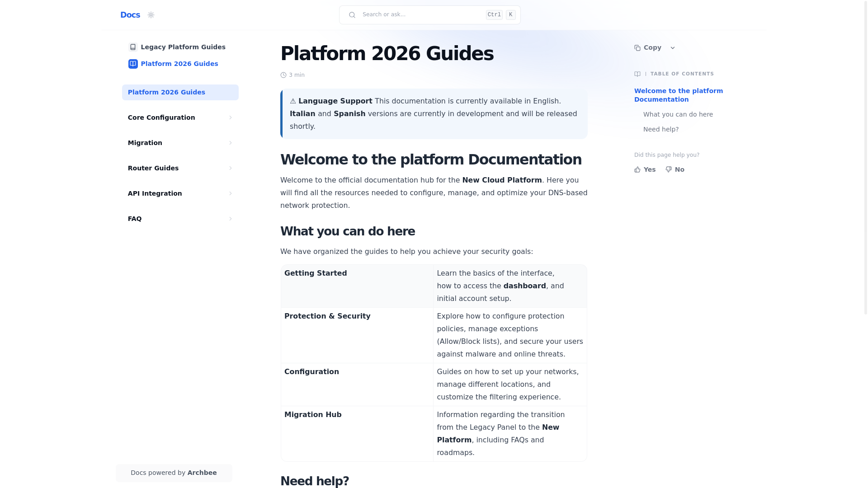Click the Platform 2026 Guides open-book icon

click(x=133, y=64)
